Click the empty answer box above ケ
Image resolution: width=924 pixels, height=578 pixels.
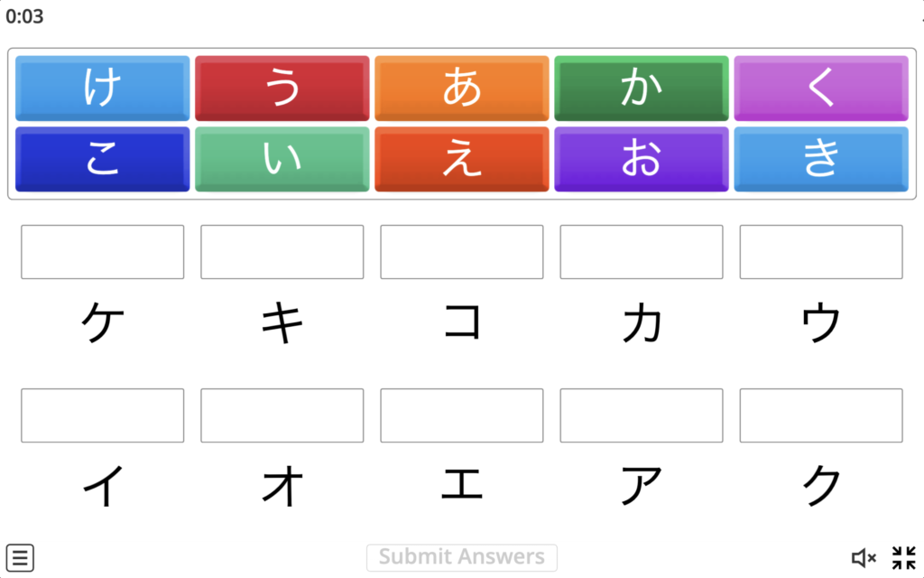tap(103, 252)
